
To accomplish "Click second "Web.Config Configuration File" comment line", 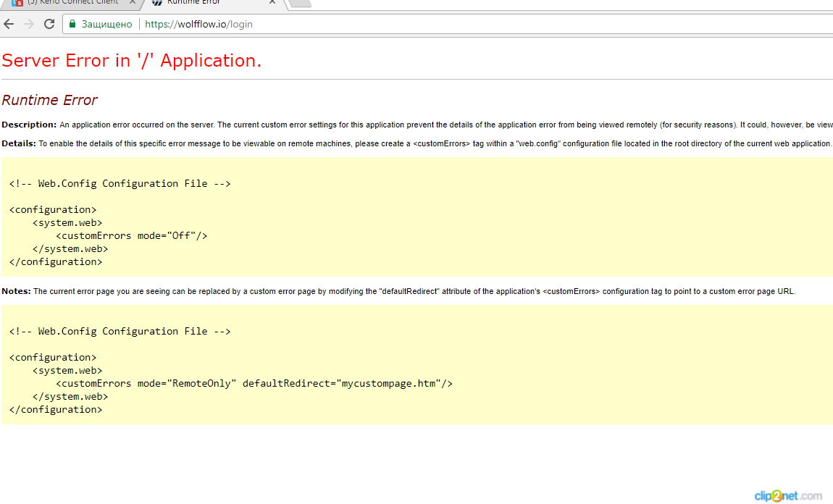I will (x=120, y=332).
